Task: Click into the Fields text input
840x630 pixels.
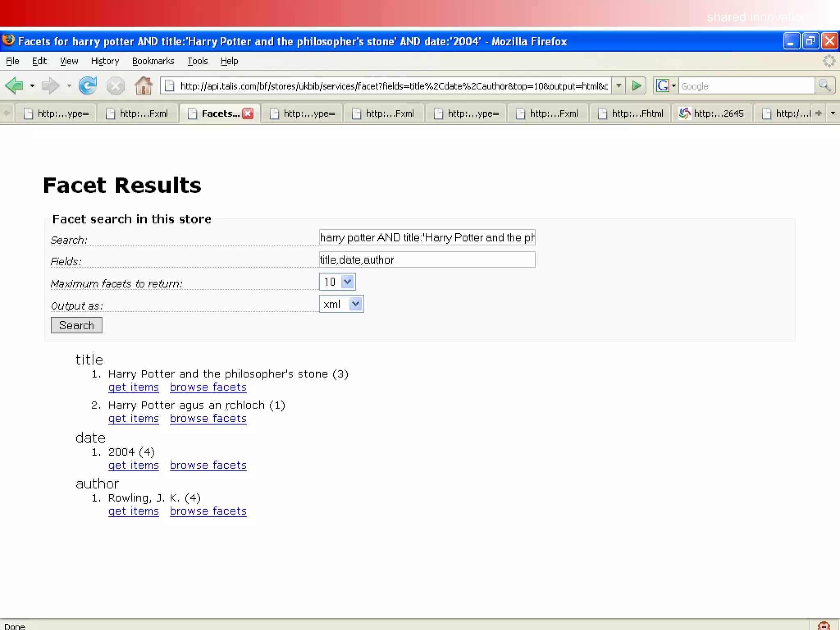Action: (x=427, y=260)
